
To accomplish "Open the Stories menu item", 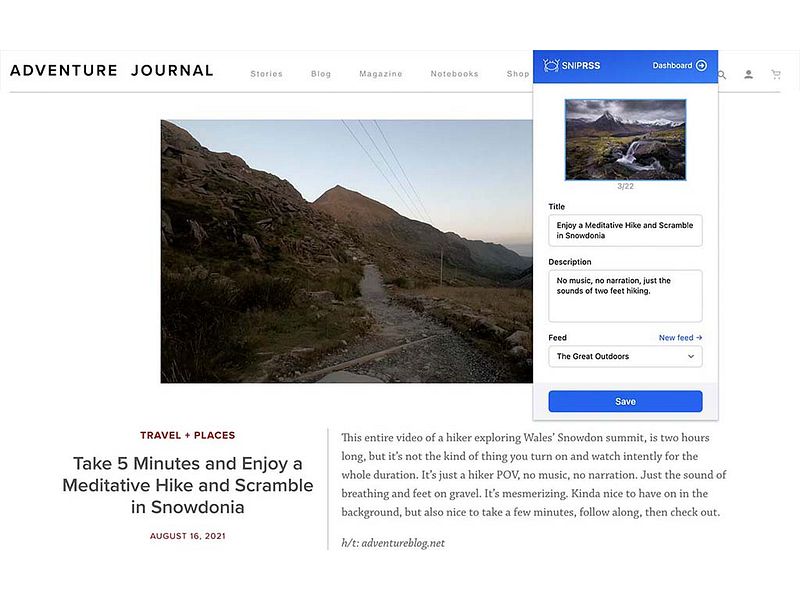I will [266, 74].
